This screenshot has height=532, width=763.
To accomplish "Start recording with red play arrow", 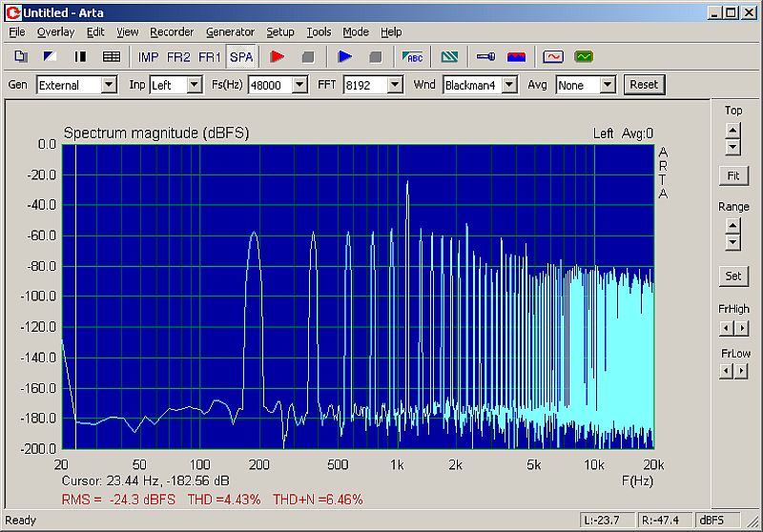I will pyautogui.click(x=278, y=57).
